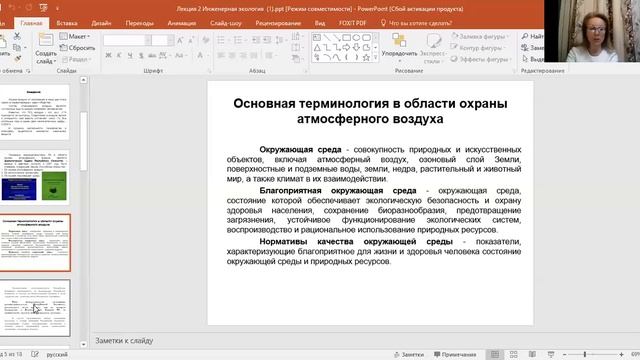
Task: Decrease list indent level icon
Action: coord(256,40)
